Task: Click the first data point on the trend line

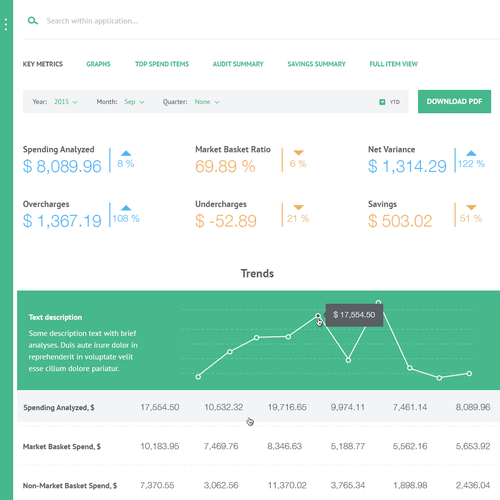Action: [x=198, y=377]
